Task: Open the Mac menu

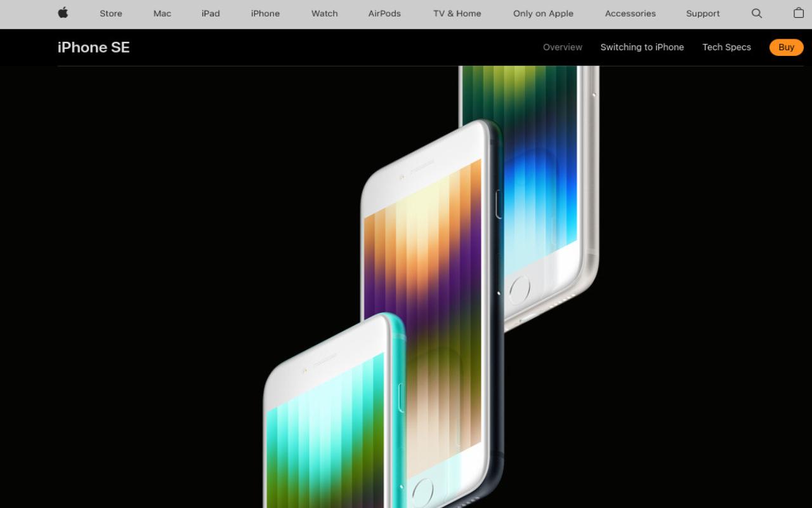Action: point(162,13)
